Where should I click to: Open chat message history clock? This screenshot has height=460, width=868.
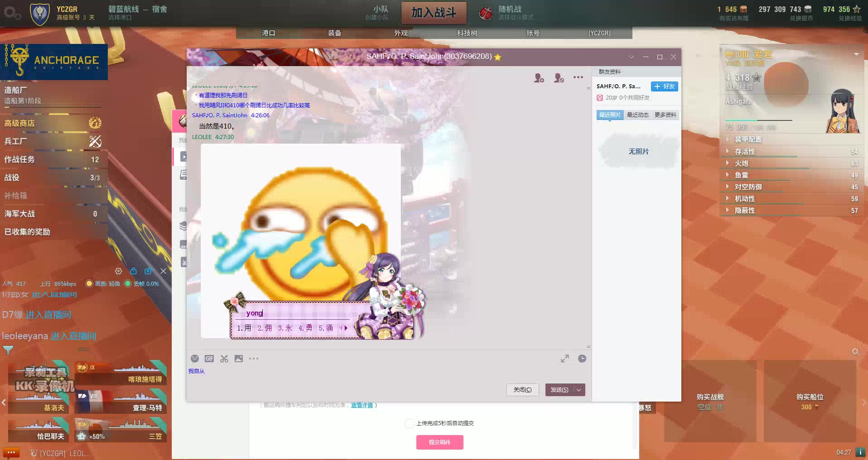[x=582, y=359]
